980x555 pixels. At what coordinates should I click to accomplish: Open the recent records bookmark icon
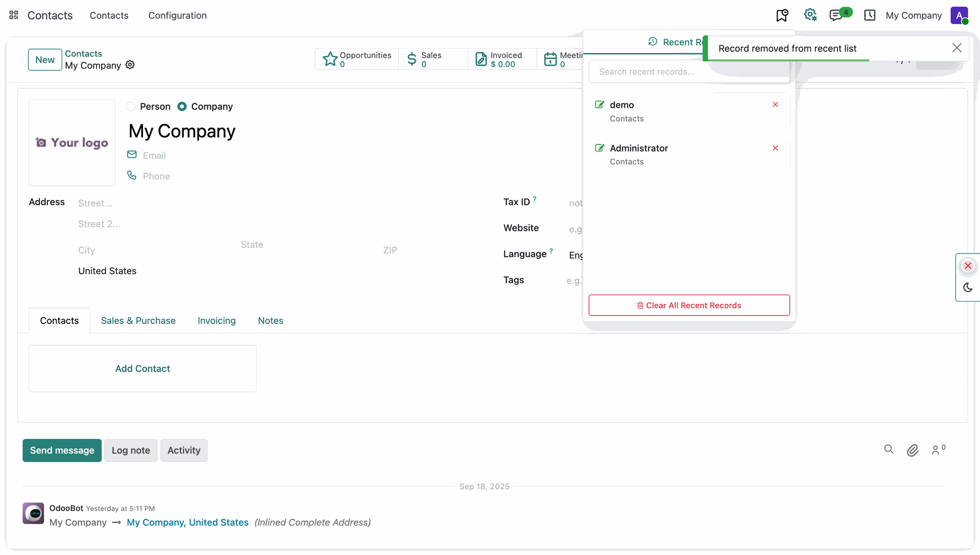point(782,15)
